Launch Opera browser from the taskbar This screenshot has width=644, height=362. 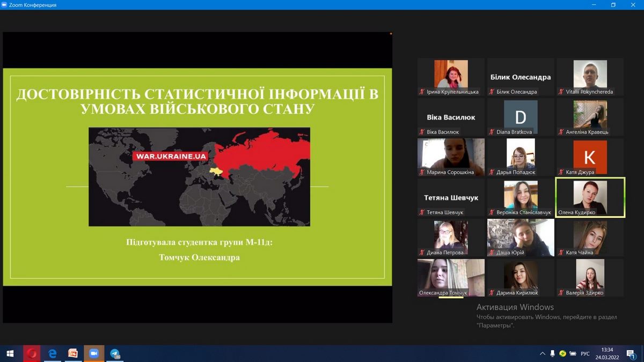[x=32, y=353]
